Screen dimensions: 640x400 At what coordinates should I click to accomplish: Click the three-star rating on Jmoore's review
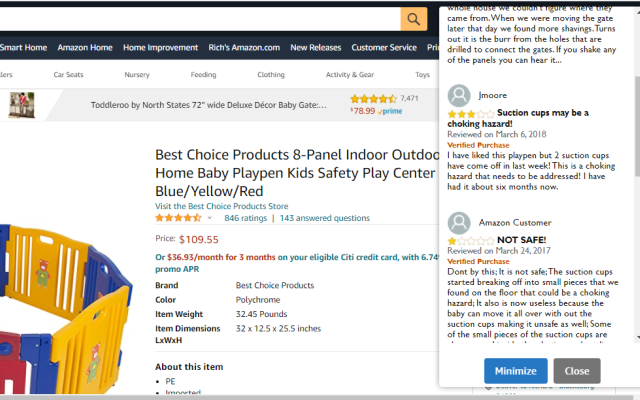click(470, 113)
